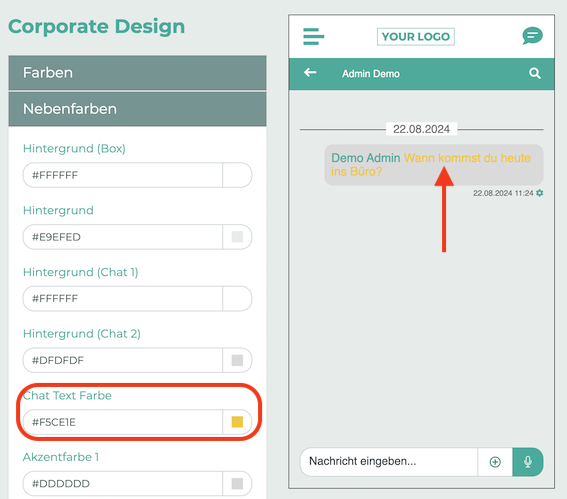Open message settings gear next to the timestamp
This screenshot has width=567, height=499.
[x=540, y=193]
